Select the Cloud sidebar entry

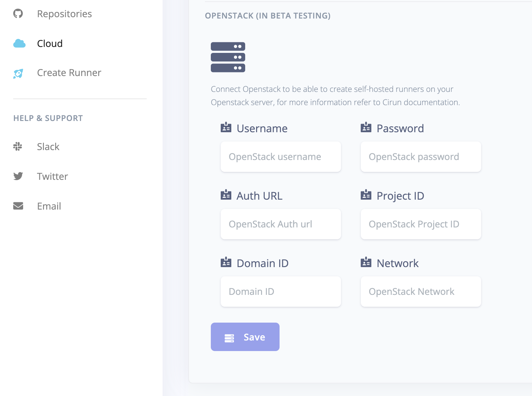click(x=50, y=44)
